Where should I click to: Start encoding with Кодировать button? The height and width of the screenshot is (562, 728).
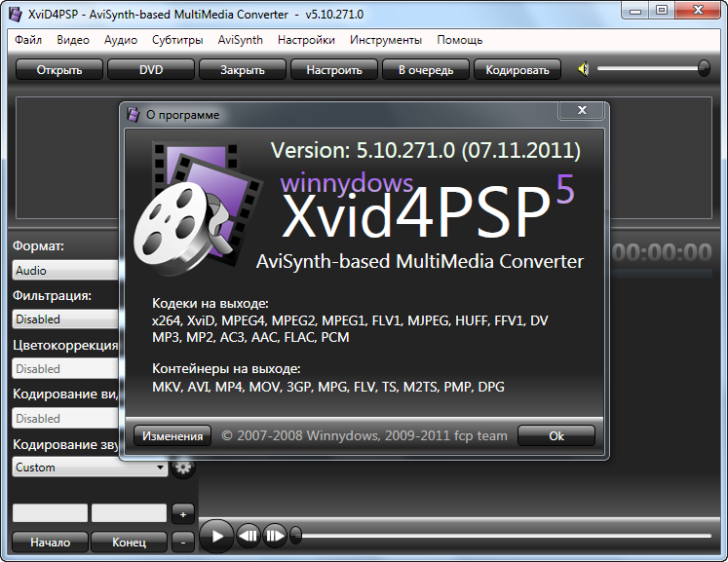click(517, 69)
